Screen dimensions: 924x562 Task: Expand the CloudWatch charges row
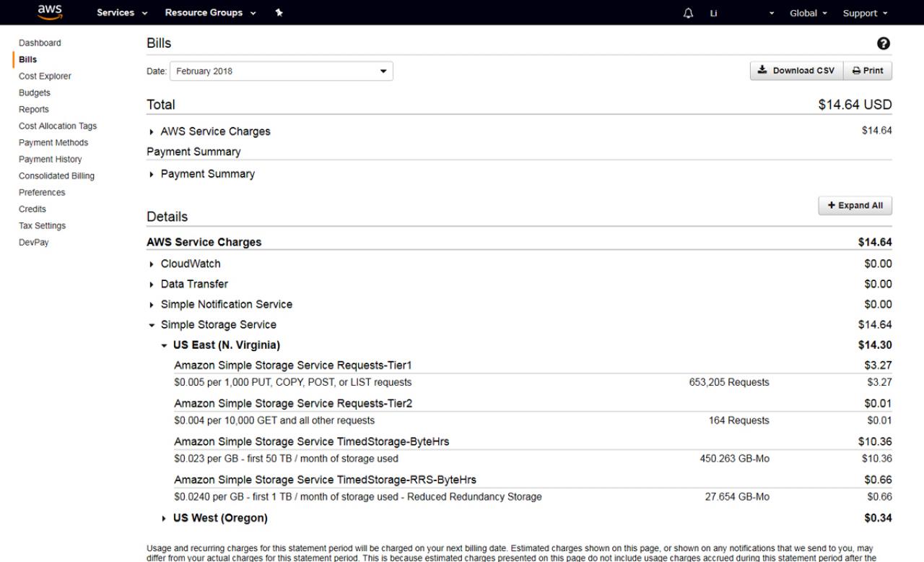(x=190, y=264)
